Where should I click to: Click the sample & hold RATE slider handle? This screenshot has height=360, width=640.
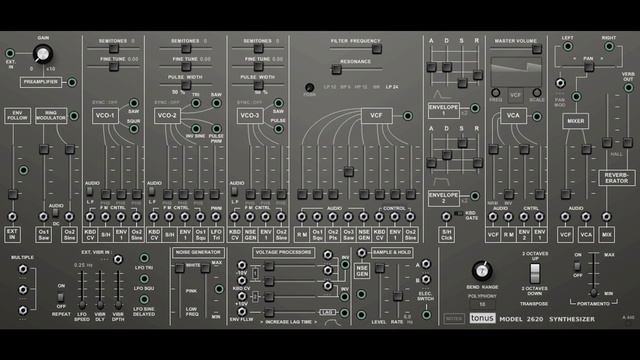pos(398,296)
